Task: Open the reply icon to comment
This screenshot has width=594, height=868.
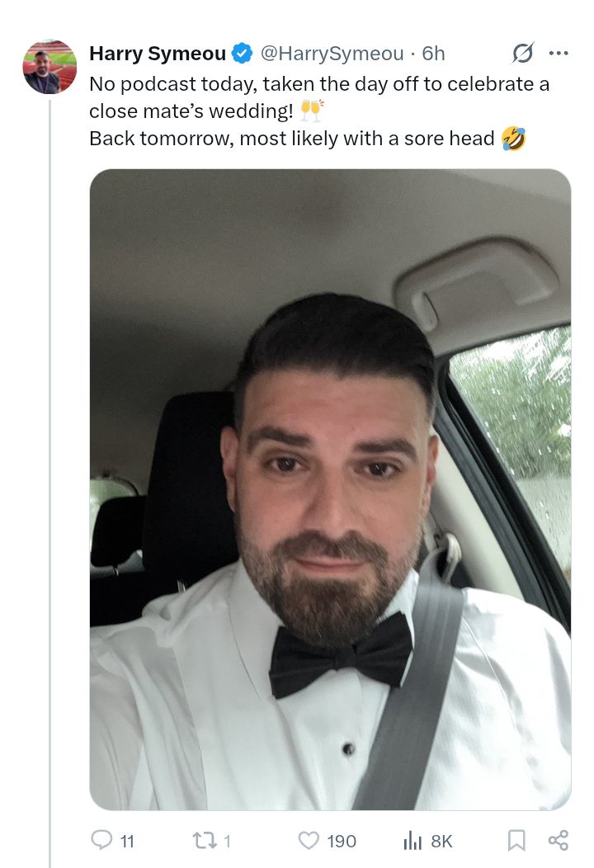Action: (101, 840)
